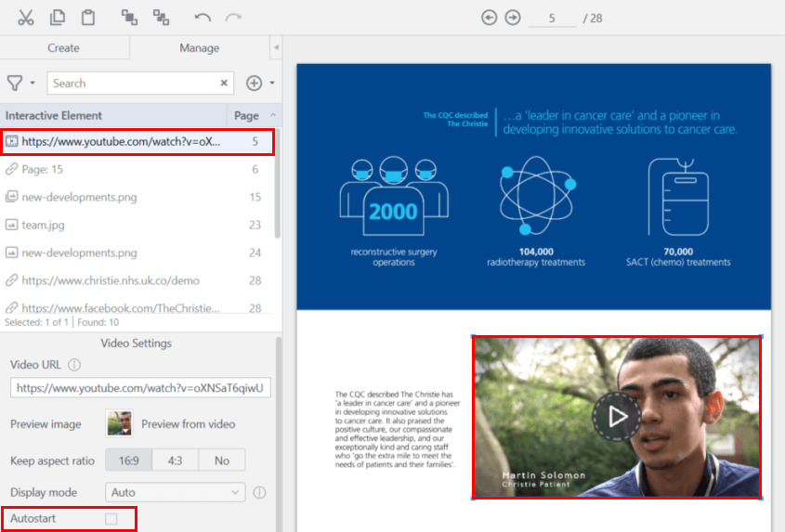The width and height of the screenshot is (785, 532).
Task: Select the YouTube video element row
Action: click(137, 142)
